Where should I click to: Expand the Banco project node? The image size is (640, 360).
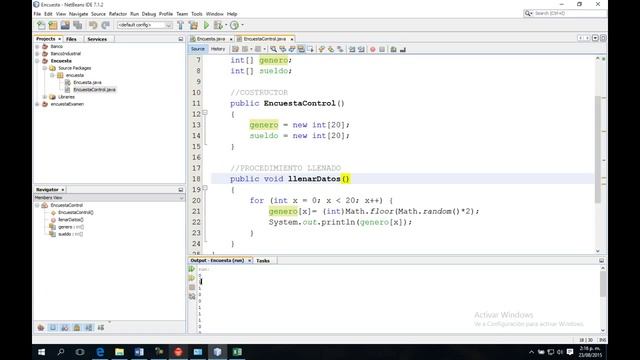[38, 47]
